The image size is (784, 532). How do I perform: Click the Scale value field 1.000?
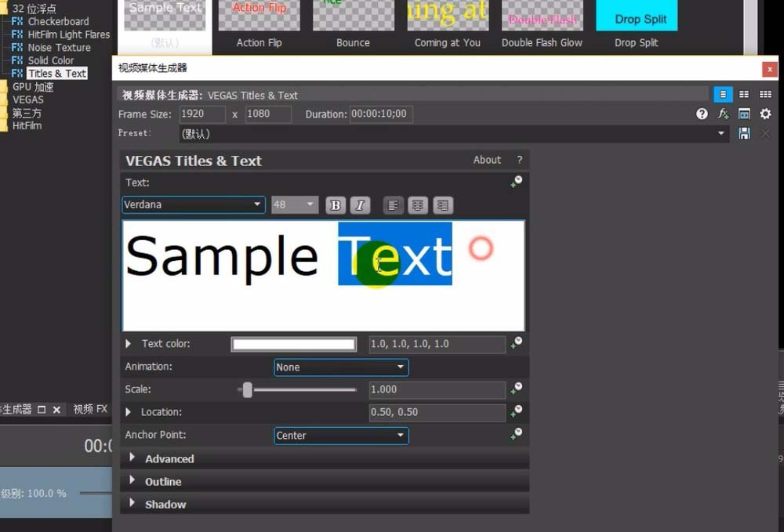click(x=437, y=389)
